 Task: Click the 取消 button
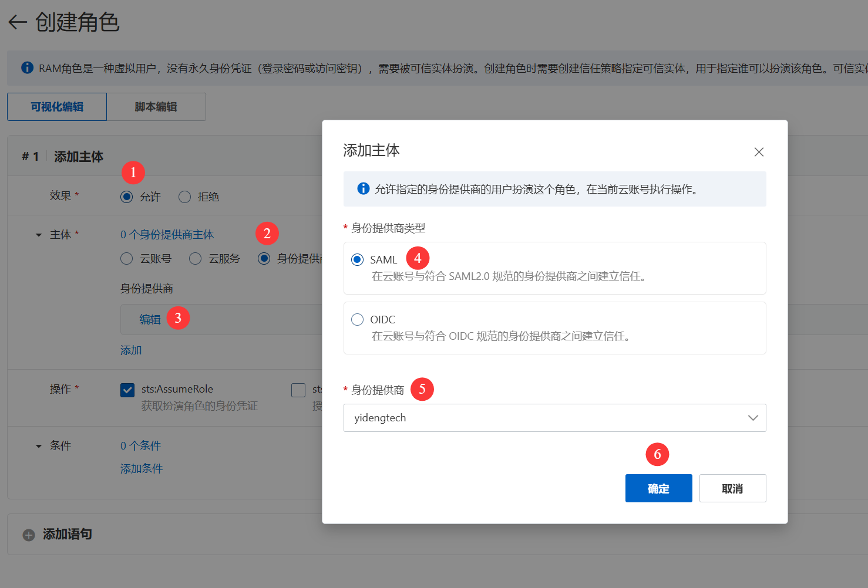coord(732,488)
